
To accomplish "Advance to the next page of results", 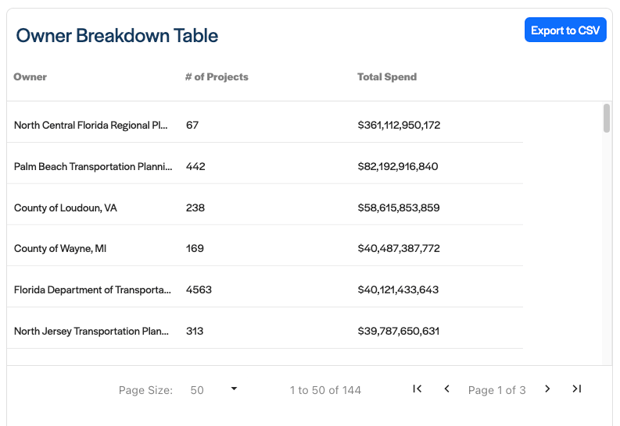I will tap(547, 389).
